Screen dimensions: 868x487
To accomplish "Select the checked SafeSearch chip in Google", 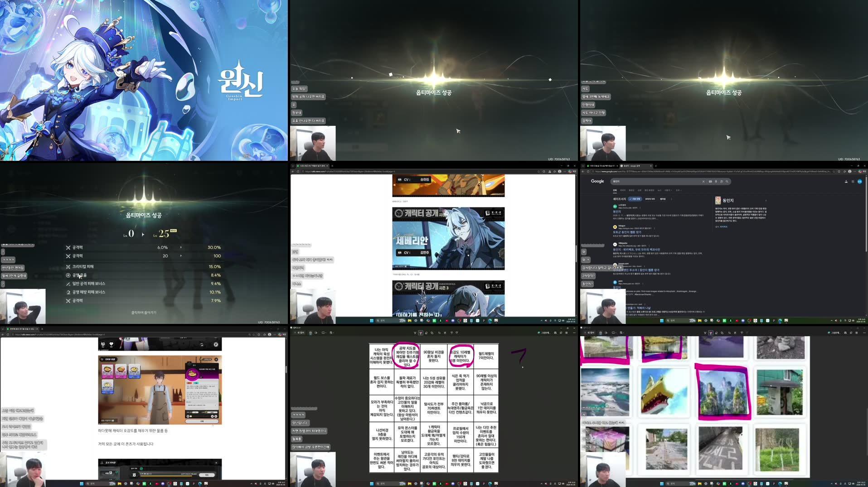I will point(635,199).
